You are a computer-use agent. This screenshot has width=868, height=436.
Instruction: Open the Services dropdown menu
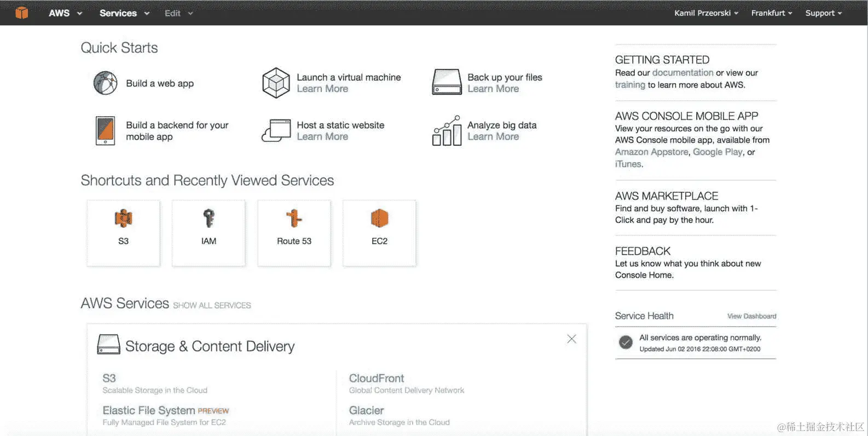[124, 13]
